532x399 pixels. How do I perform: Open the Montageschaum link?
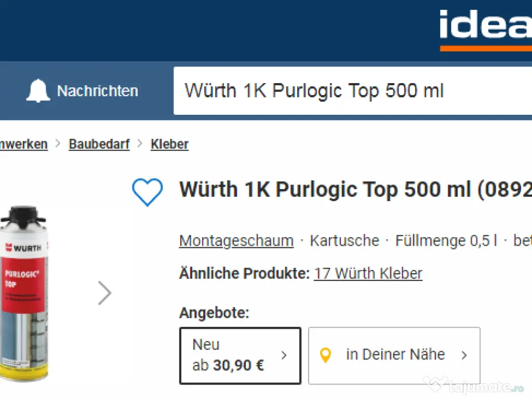point(236,241)
